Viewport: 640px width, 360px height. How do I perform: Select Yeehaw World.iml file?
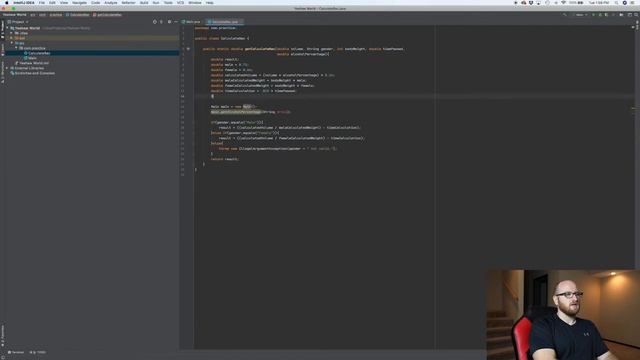[x=32, y=63]
